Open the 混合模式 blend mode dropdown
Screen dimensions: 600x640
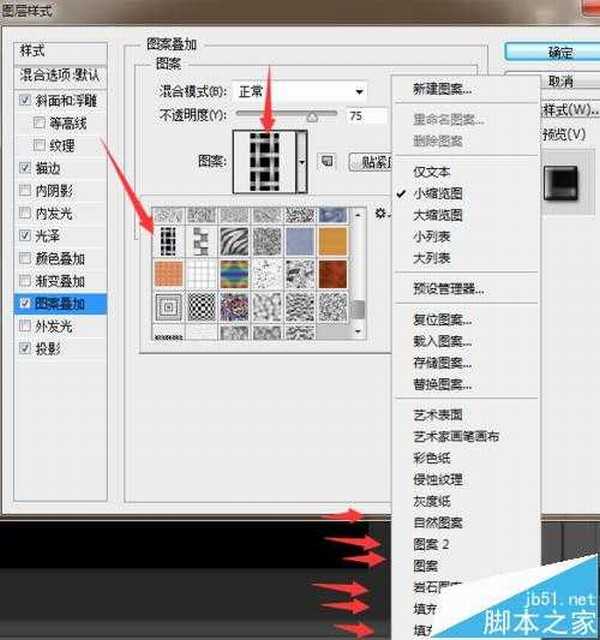point(300,92)
